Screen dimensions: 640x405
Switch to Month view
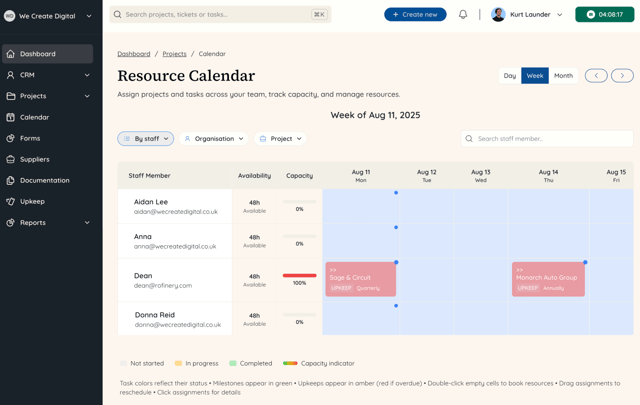pyautogui.click(x=563, y=76)
